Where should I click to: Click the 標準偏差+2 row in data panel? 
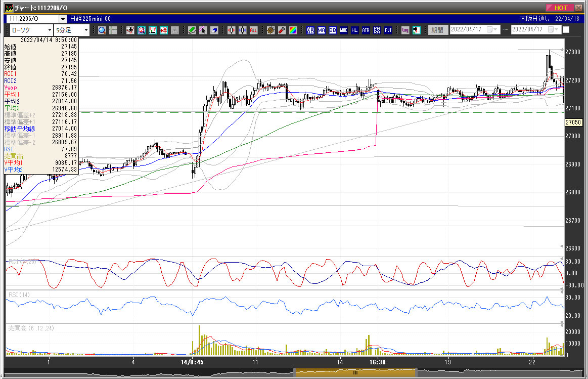[x=40, y=115]
